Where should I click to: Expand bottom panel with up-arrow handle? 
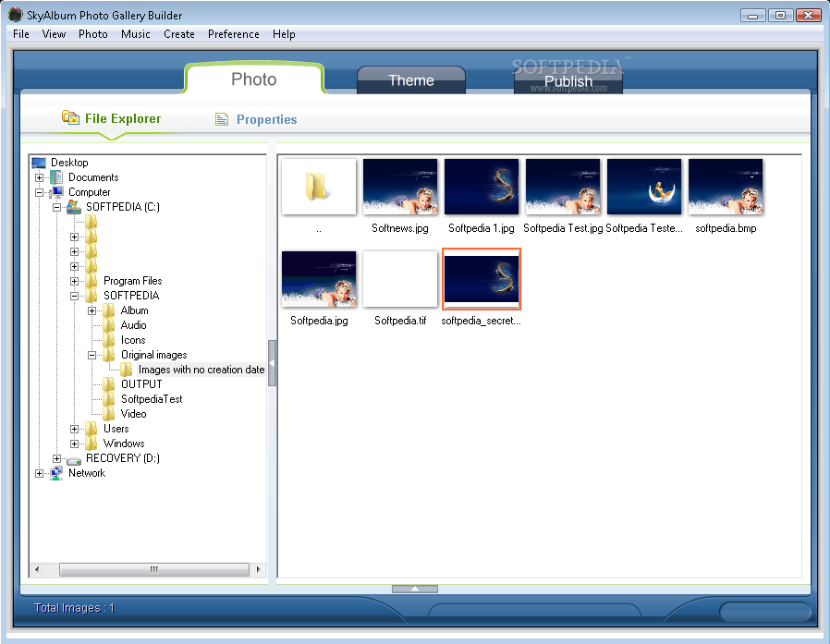point(414,589)
